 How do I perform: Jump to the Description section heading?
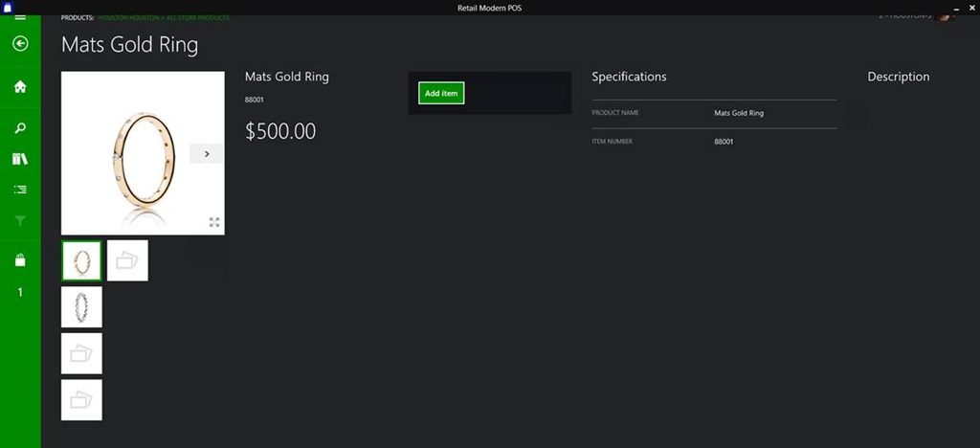pyautogui.click(x=898, y=77)
